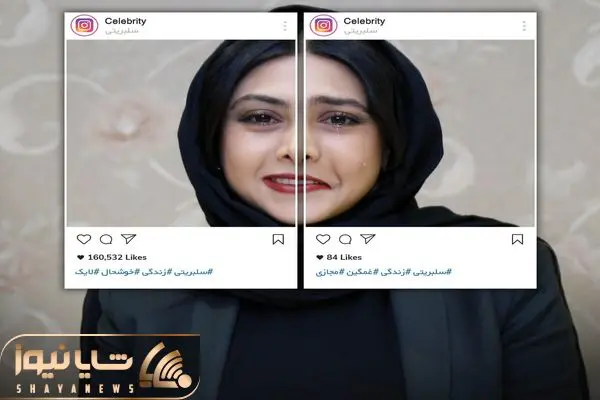Click the Instagram avatar on left post

pyautogui.click(x=84, y=25)
